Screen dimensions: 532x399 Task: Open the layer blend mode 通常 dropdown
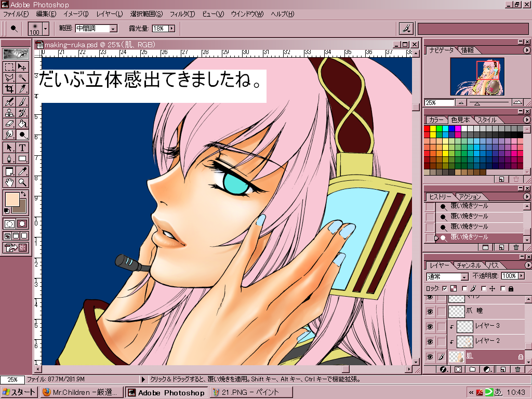pyautogui.click(x=464, y=277)
